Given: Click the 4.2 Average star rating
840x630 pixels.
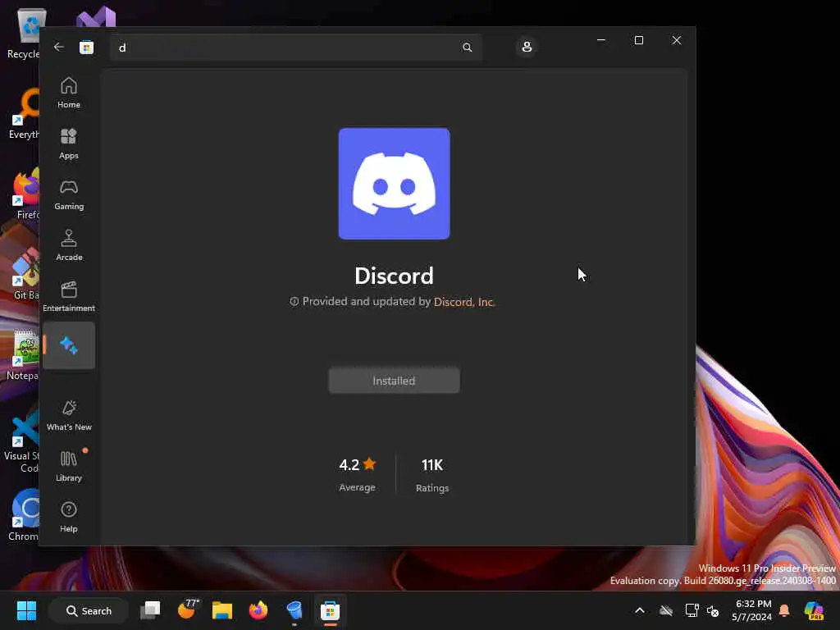Looking at the screenshot, I should coord(358,474).
